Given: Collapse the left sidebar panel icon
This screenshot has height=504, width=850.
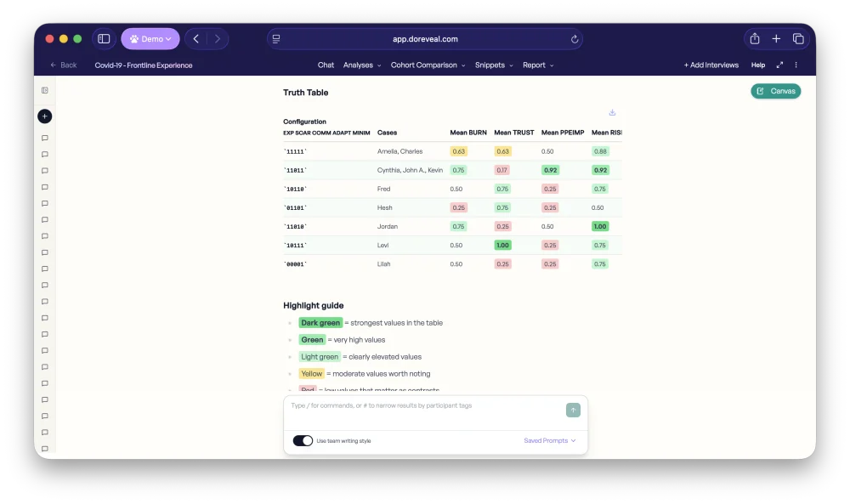Looking at the screenshot, I should point(45,90).
